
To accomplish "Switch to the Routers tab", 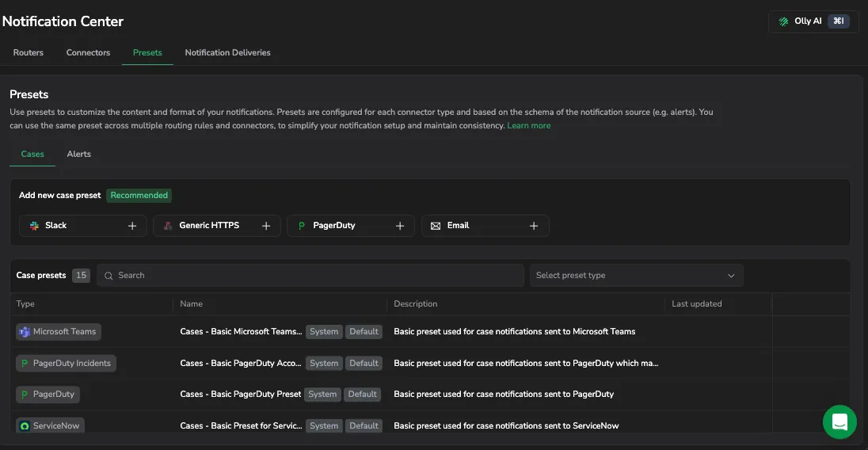I will click(29, 52).
